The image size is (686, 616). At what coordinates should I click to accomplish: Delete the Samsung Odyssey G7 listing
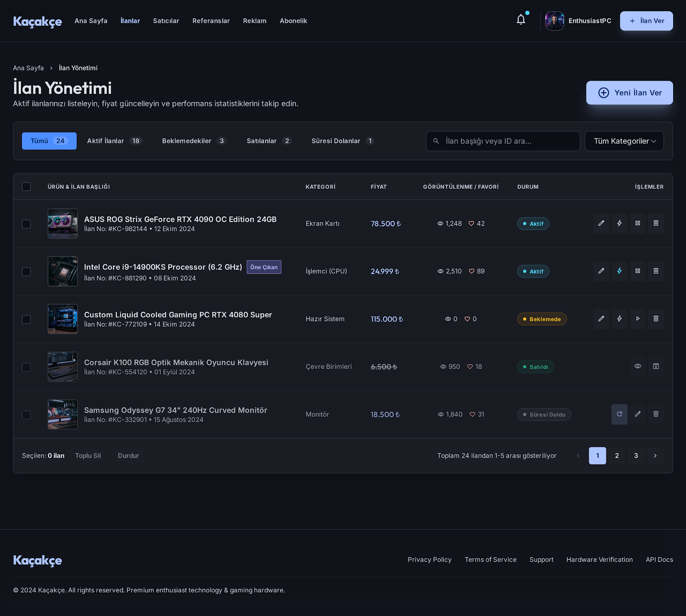656,414
